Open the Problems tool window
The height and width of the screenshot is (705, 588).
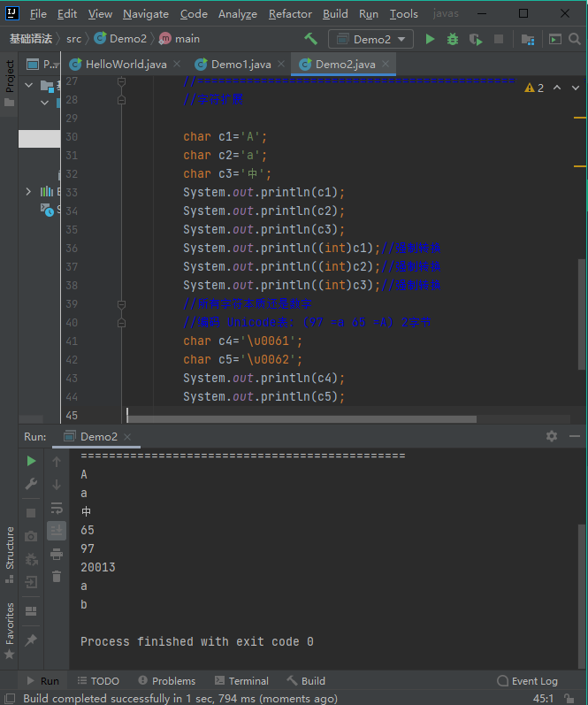(x=167, y=681)
